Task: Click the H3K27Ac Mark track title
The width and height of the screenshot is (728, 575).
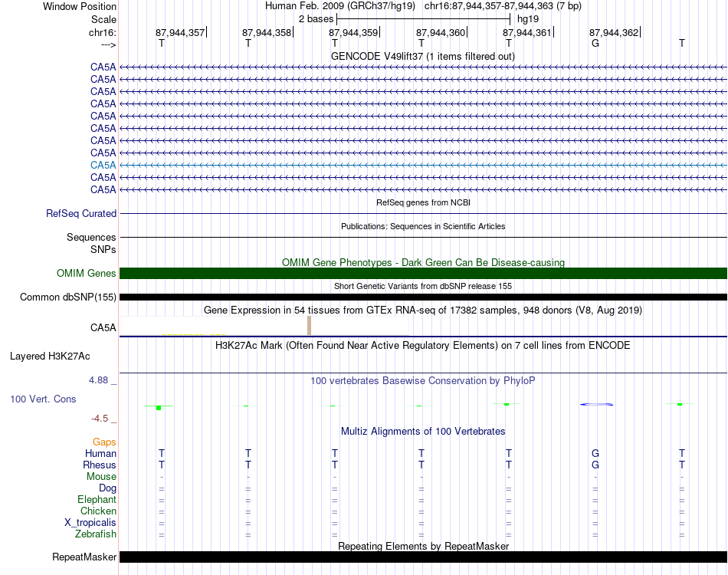Action: click(x=423, y=346)
